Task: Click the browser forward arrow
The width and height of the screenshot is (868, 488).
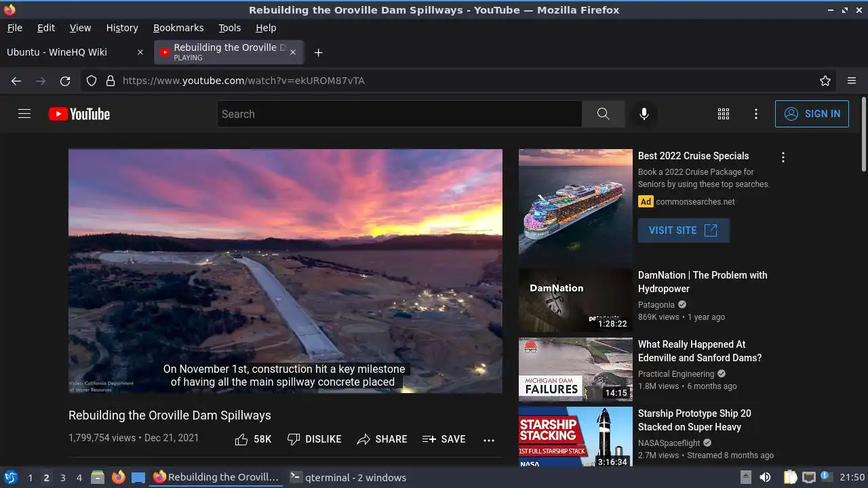Action: [x=41, y=81]
